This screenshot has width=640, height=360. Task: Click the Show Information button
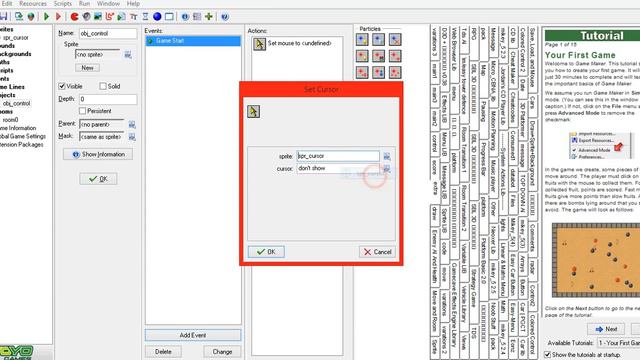pyautogui.click(x=98, y=154)
